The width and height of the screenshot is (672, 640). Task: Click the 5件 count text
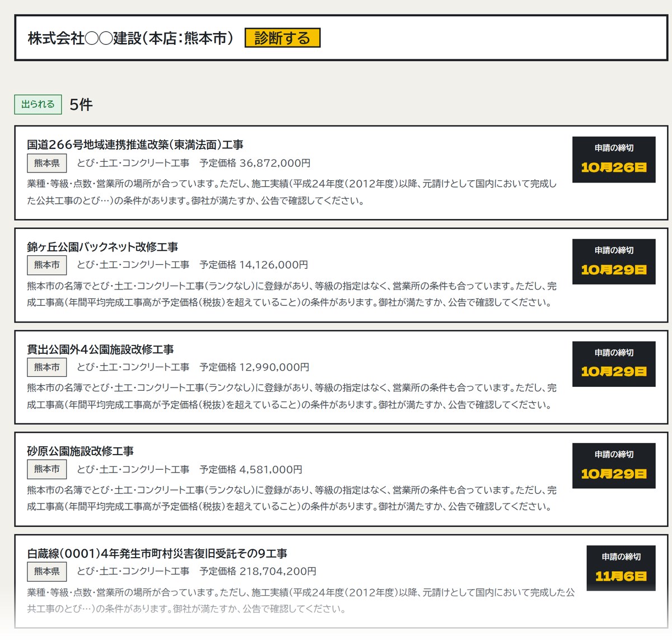81,105
